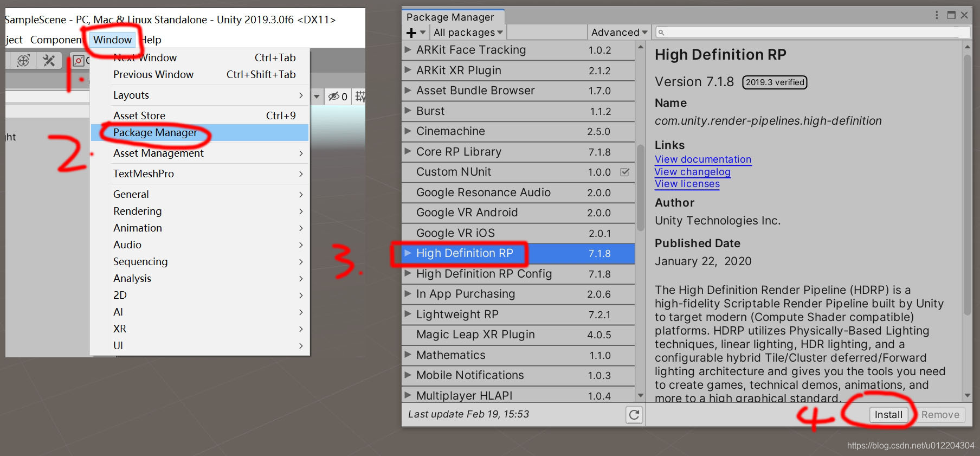This screenshot has width=980, height=456.
Task: Open the Advanced dropdown
Action: click(619, 33)
